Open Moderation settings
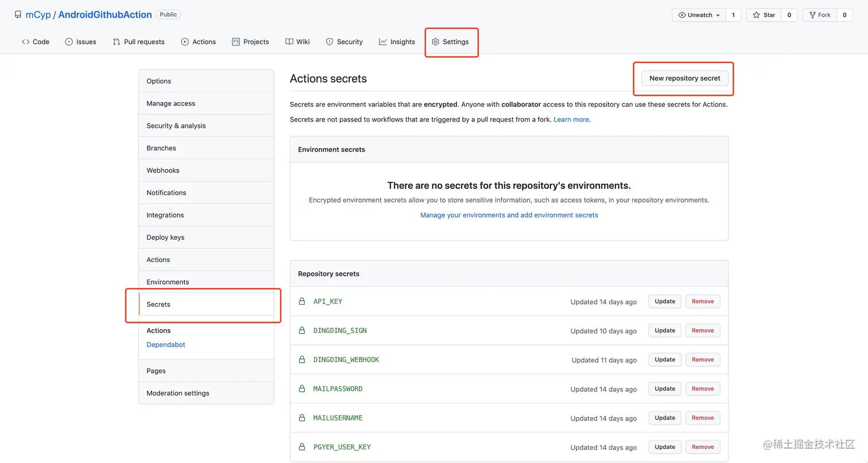The height and width of the screenshot is (463, 868). (x=206, y=393)
